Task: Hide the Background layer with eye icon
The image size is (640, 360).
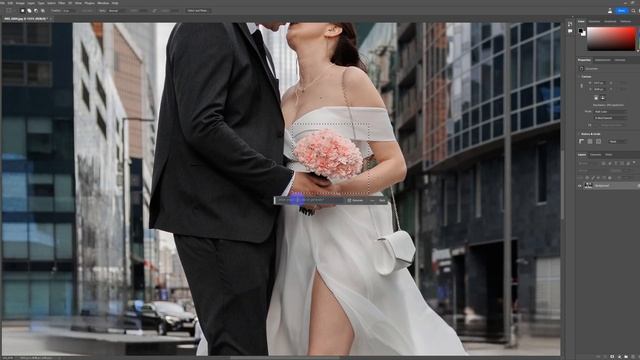Action: pyautogui.click(x=580, y=186)
